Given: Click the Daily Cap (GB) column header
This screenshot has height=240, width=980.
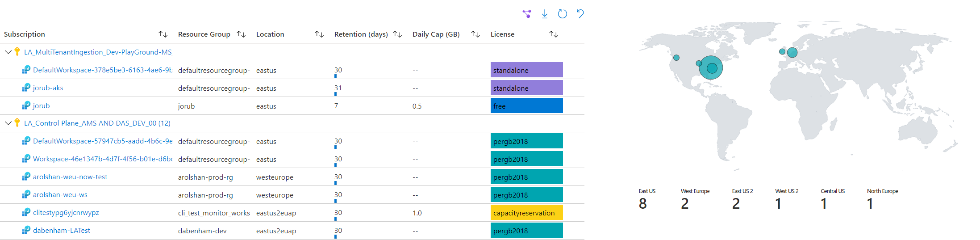Looking at the screenshot, I should coord(436,34).
